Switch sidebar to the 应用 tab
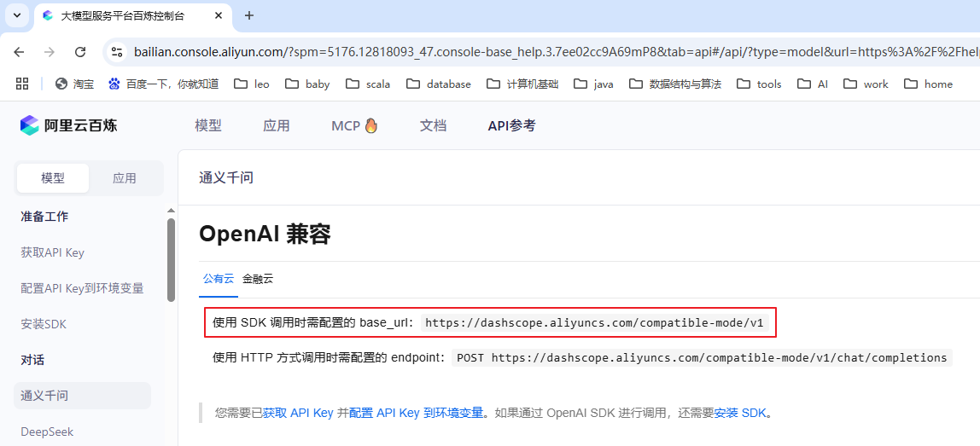This screenshot has height=446, width=980. [125, 178]
